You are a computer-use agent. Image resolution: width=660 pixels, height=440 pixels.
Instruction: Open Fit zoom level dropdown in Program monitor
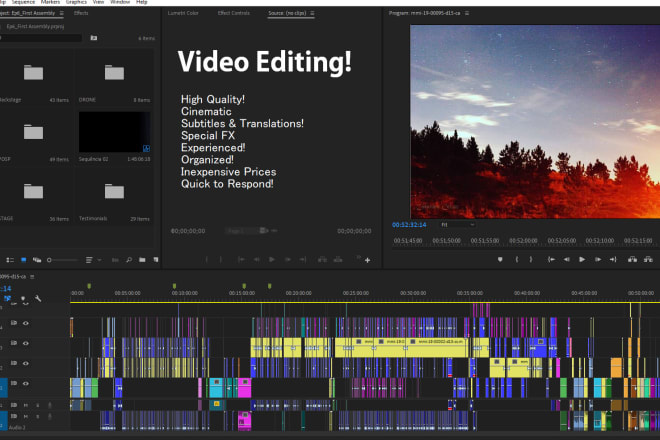tap(458, 225)
